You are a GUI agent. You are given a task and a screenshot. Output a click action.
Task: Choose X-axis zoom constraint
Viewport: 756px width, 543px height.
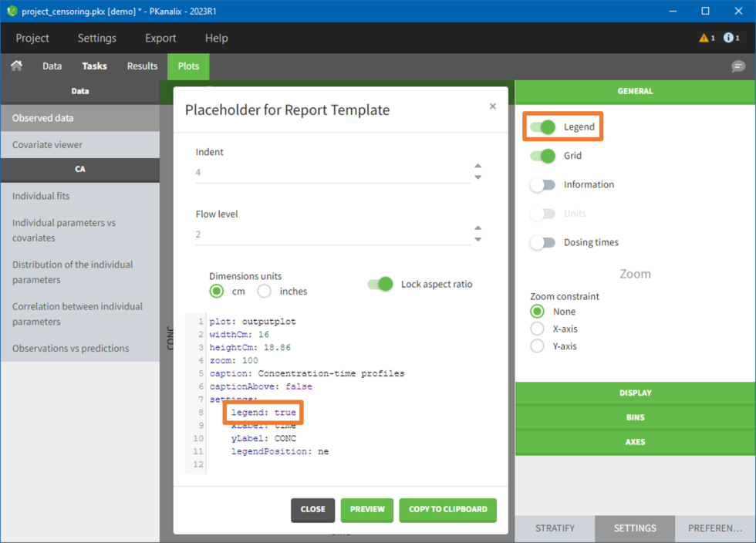coord(537,329)
